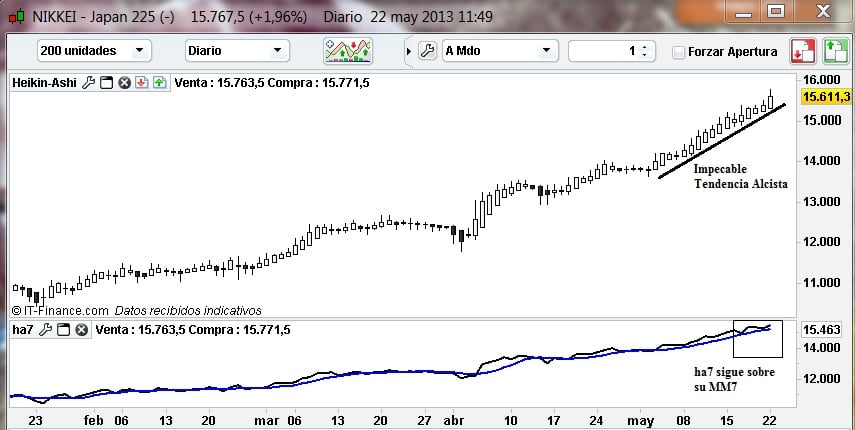Image resolution: width=855 pixels, height=430 pixels.
Task: Open ha7 indicator settings wrench
Action: (x=46, y=330)
